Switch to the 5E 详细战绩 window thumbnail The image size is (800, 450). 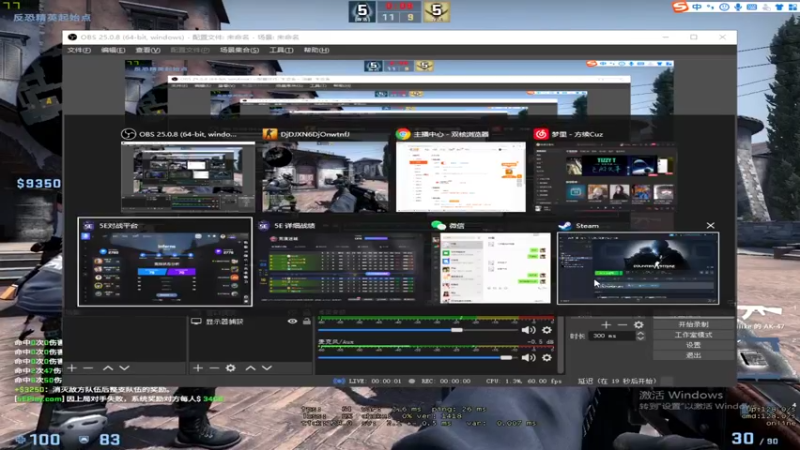click(x=341, y=268)
